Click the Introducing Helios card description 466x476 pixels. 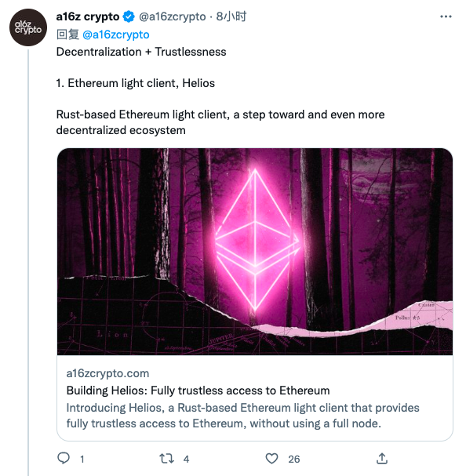(242, 416)
